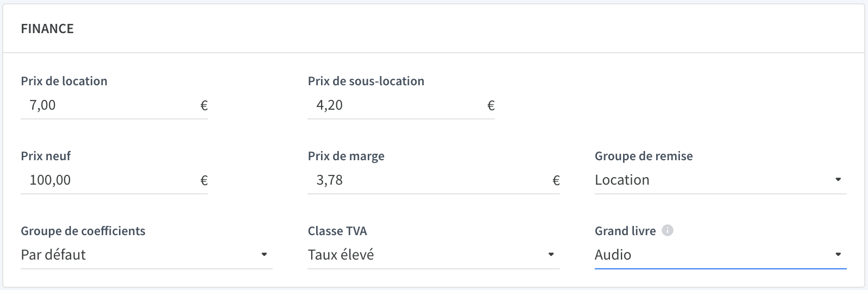The height and width of the screenshot is (290, 868).
Task: Click the Groupe de coefficients label
Action: (83, 231)
